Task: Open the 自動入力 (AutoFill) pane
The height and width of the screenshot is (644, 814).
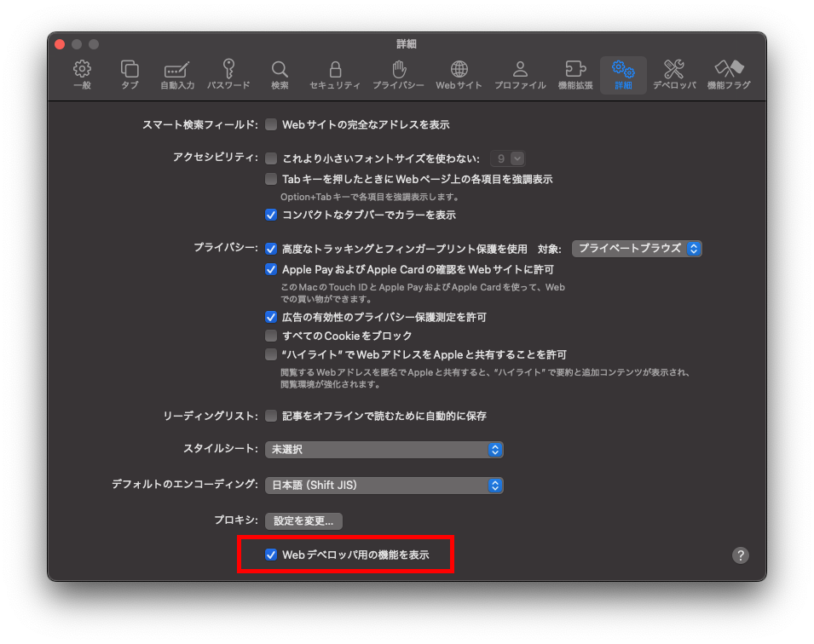Action: [177, 75]
